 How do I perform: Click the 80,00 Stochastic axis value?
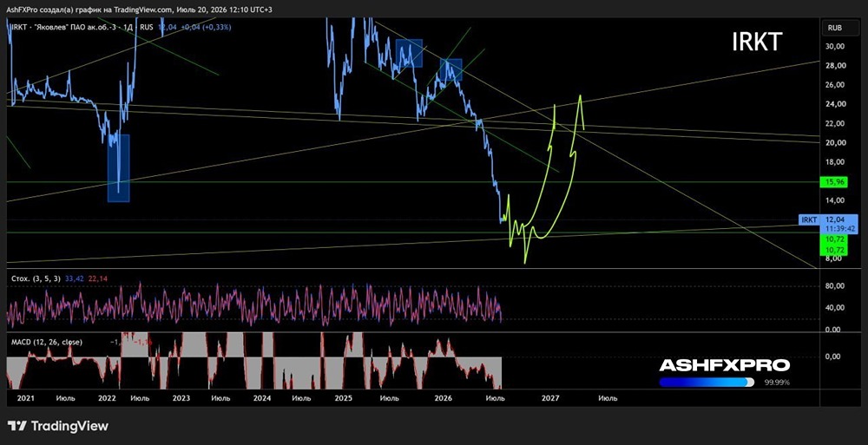835,286
